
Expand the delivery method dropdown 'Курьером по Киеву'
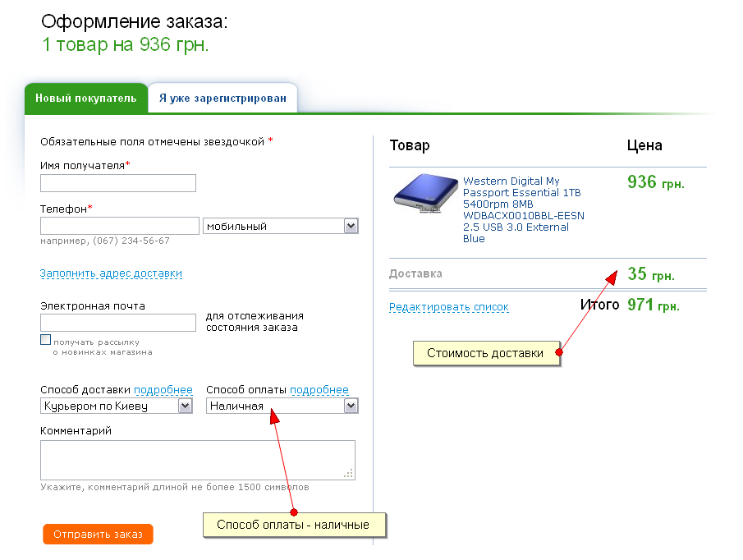pyautogui.click(x=116, y=406)
